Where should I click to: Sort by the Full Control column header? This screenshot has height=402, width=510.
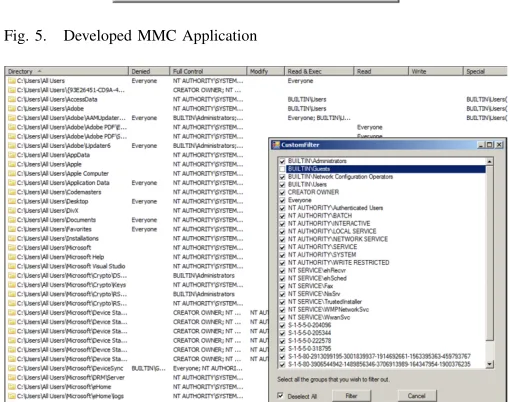208,71
